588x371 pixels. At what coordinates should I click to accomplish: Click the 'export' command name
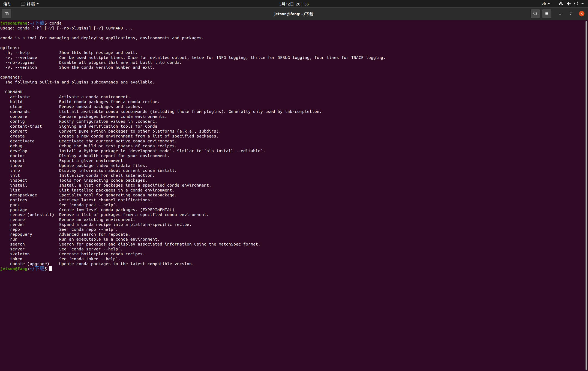17,161
